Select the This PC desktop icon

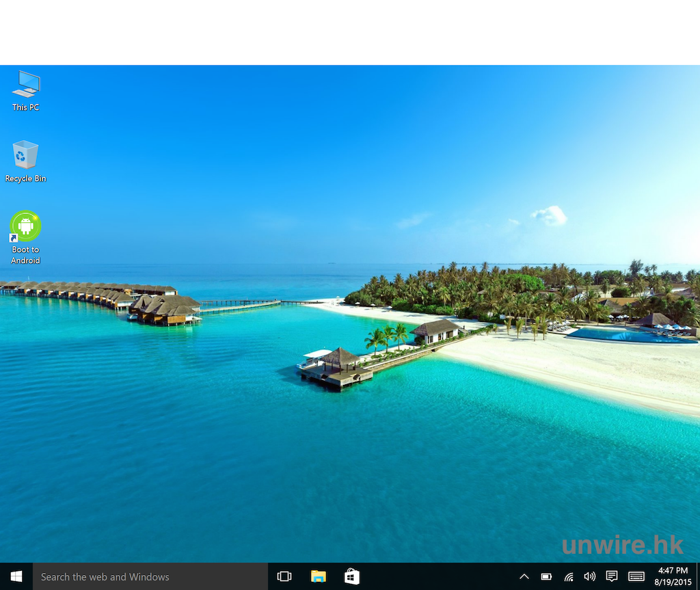tap(26, 84)
